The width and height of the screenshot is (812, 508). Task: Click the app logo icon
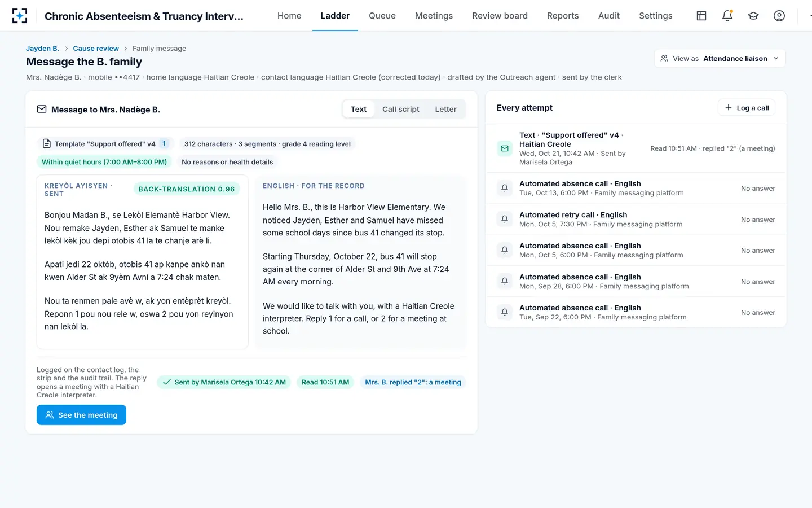[20, 16]
